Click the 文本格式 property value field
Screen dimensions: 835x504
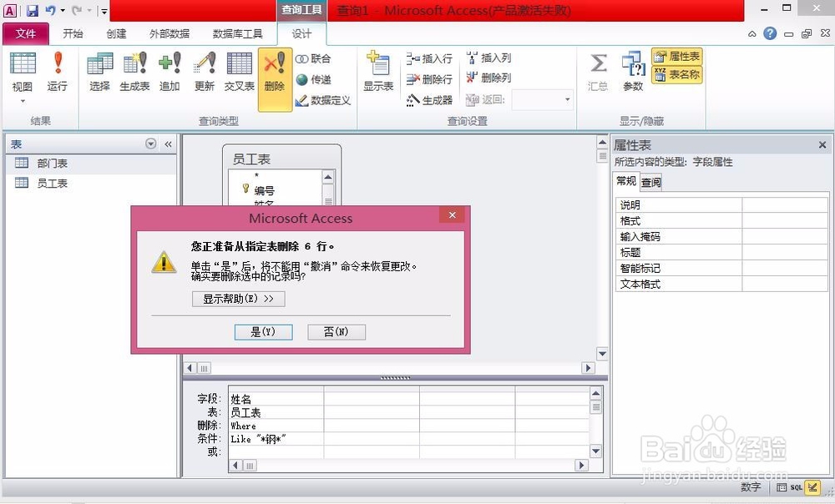click(785, 285)
